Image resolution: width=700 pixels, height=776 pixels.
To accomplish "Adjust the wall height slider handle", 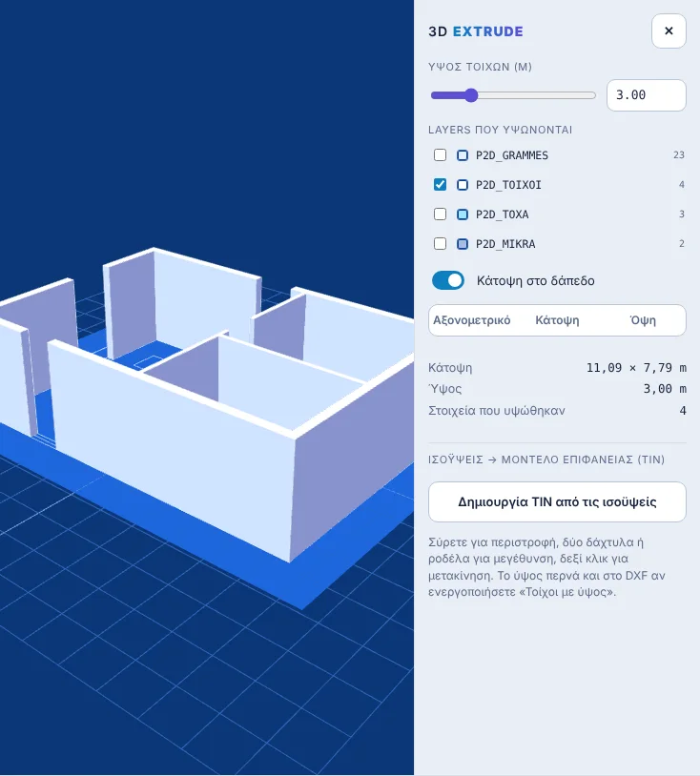I will (x=471, y=95).
